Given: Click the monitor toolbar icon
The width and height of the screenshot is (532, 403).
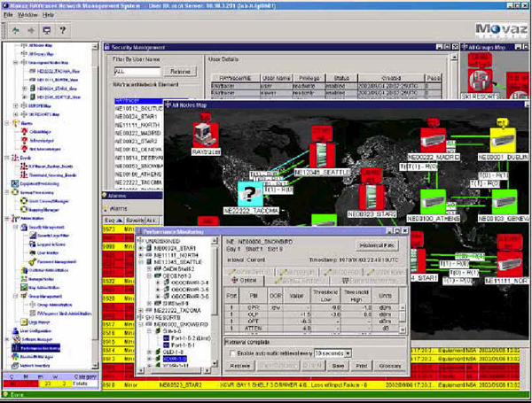Looking at the screenshot, I should 46,30.
